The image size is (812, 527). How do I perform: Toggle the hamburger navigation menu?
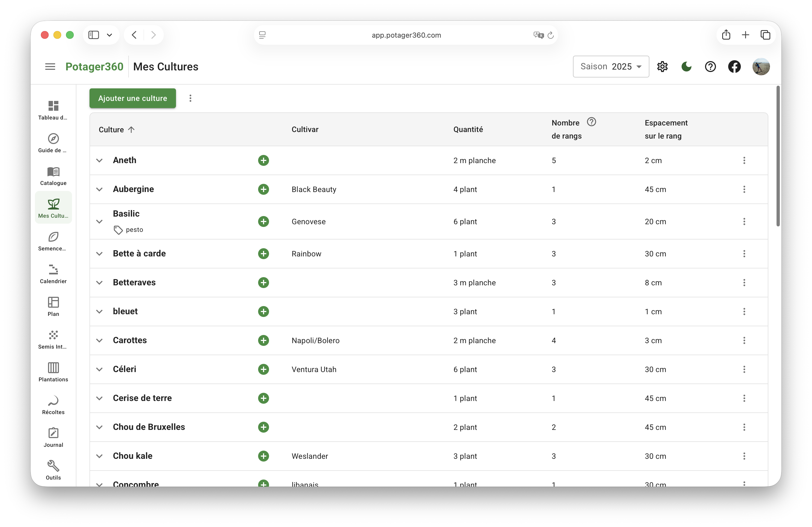[x=50, y=67]
